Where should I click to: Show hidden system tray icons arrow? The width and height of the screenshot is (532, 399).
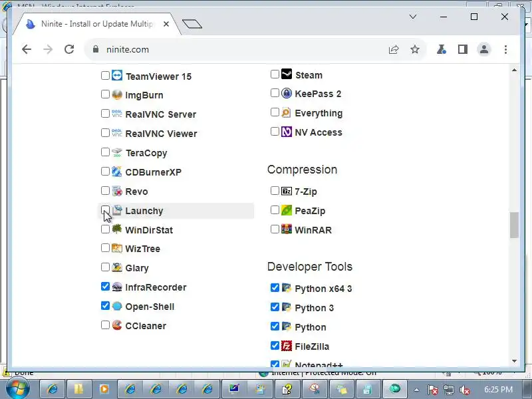(x=416, y=390)
